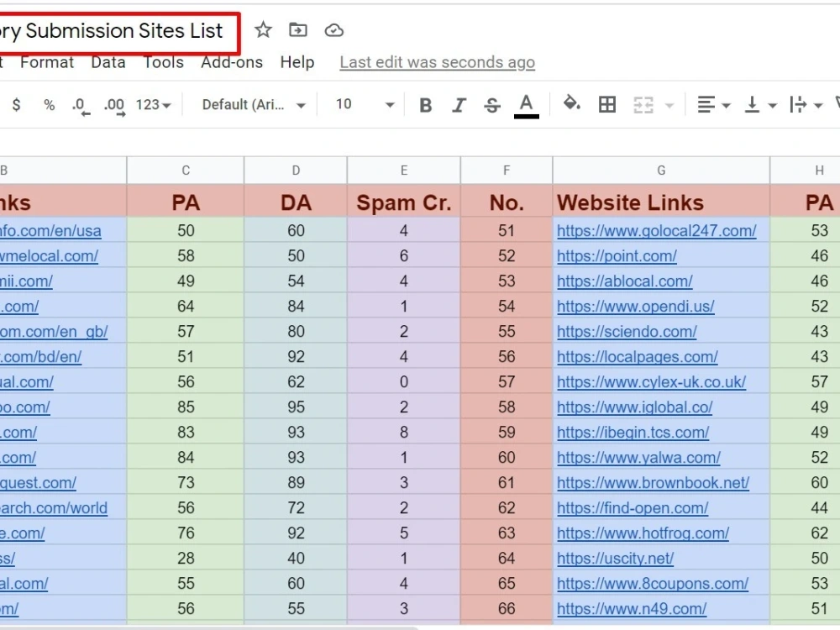
Task: Open the Data menu
Action: tap(108, 62)
